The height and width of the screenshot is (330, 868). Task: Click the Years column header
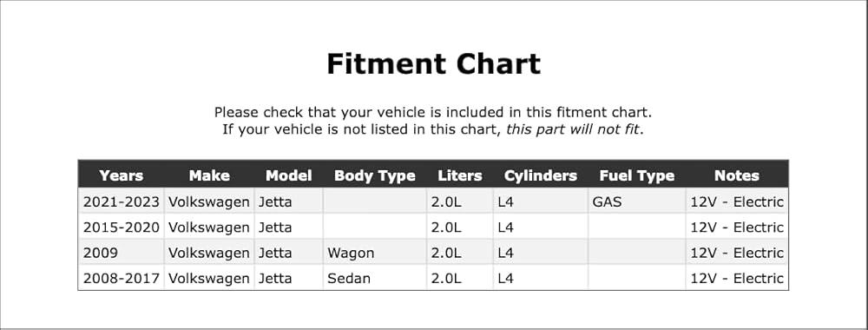click(x=122, y=175)
